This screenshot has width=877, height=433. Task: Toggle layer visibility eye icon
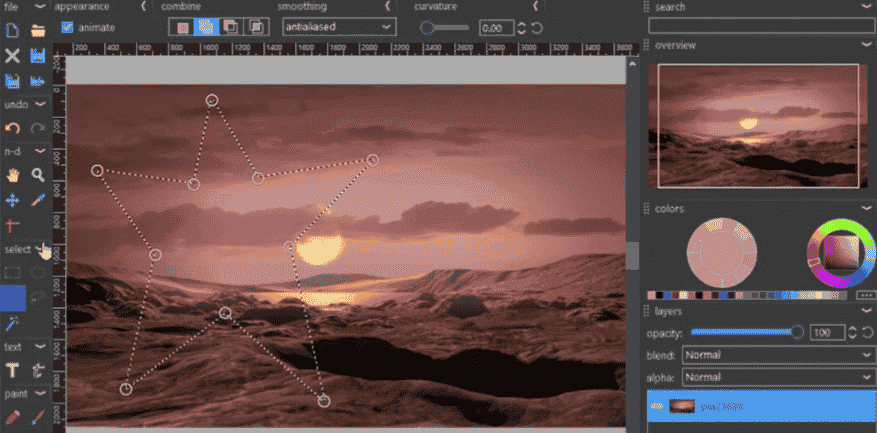[x=657, y=406]
